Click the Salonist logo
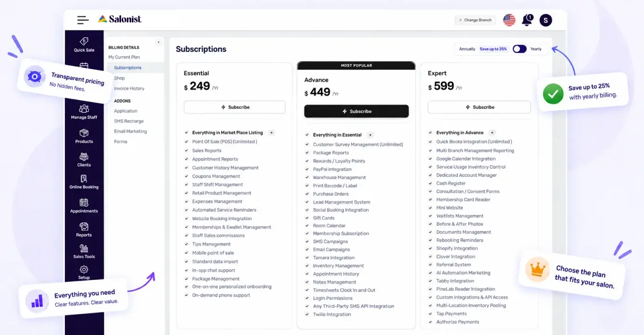644x335 pixels. pyautogui.click(x=119, y=19)
